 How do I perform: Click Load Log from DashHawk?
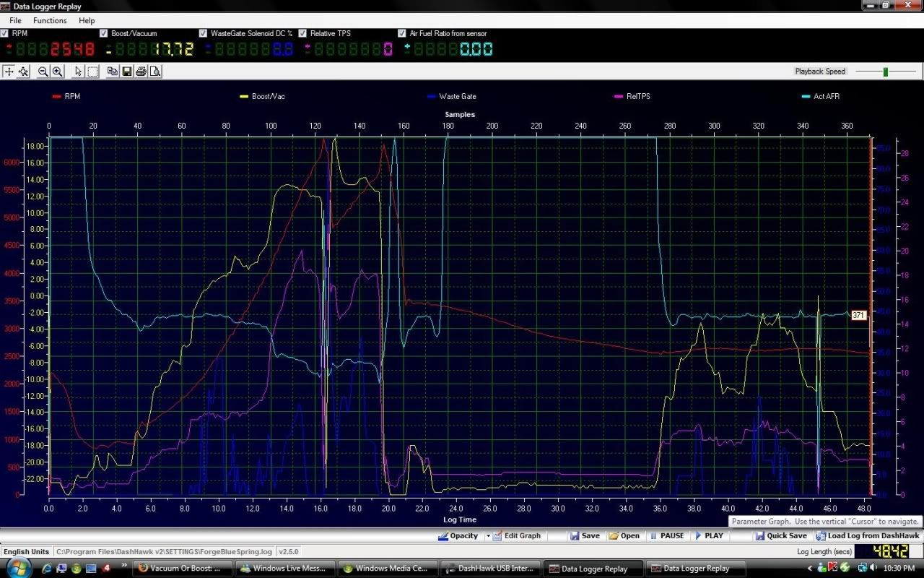click(868, 536)
